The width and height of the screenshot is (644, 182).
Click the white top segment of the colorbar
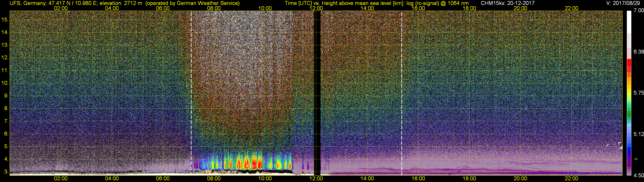click(x=629, y=22)
